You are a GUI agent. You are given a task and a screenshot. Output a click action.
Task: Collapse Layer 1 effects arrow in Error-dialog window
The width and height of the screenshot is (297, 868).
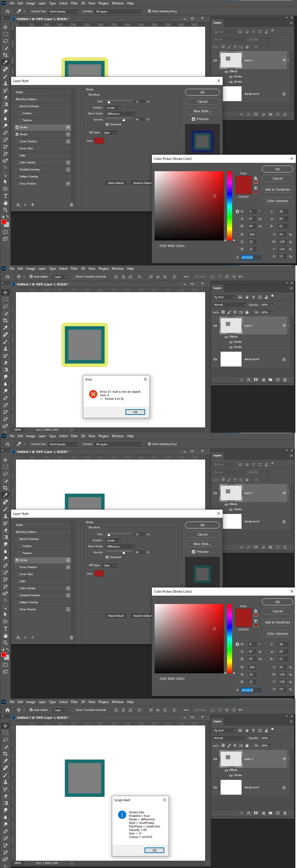click(x=288, y=325)
